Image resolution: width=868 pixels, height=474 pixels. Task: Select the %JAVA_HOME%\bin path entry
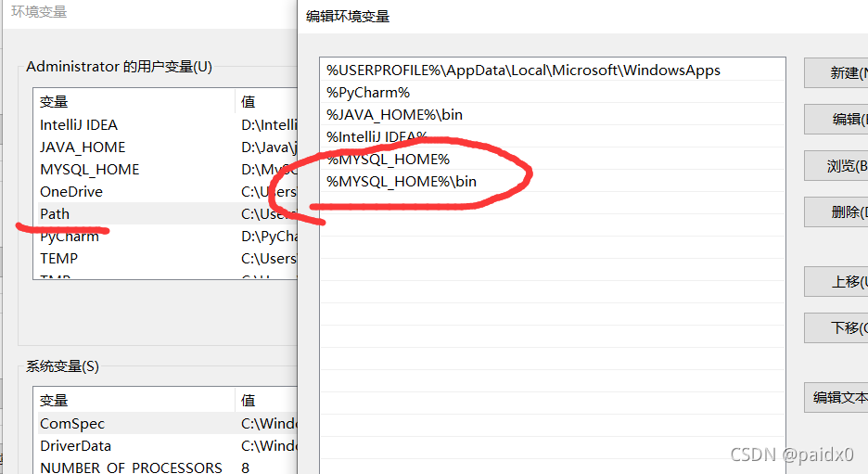point(553,115)
